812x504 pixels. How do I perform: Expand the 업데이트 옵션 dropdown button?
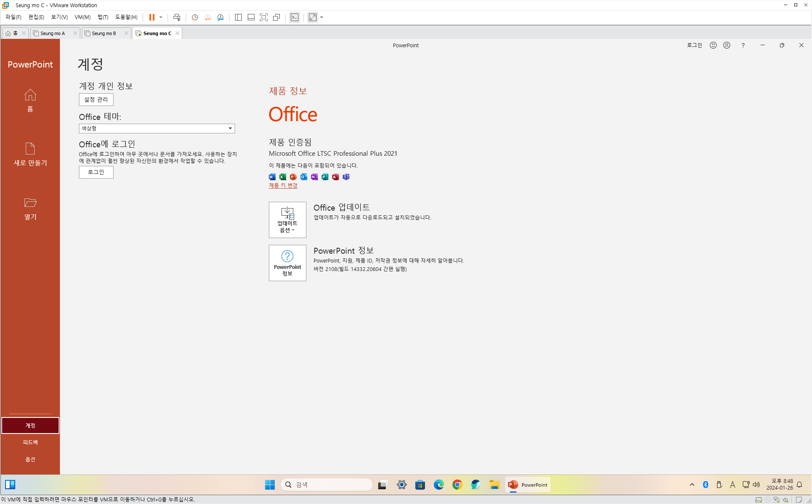click(x=287, y=219)
